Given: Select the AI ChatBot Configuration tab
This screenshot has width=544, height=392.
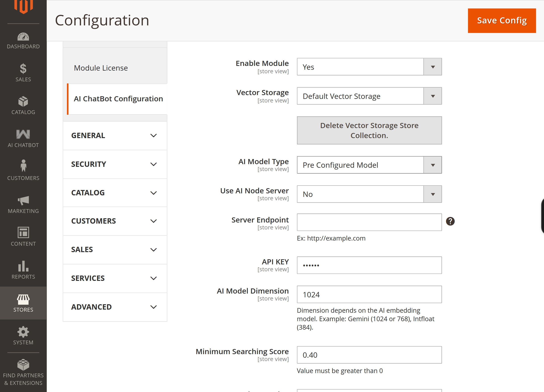Looking at the screenshot, I should (x=117, y=99).
